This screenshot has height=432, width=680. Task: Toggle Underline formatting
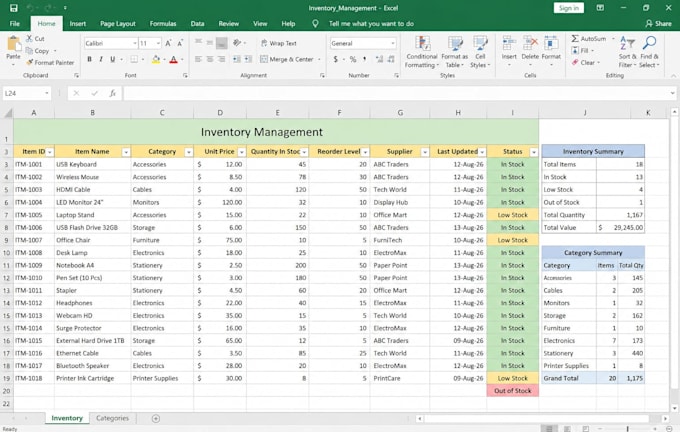pos(112,59)
